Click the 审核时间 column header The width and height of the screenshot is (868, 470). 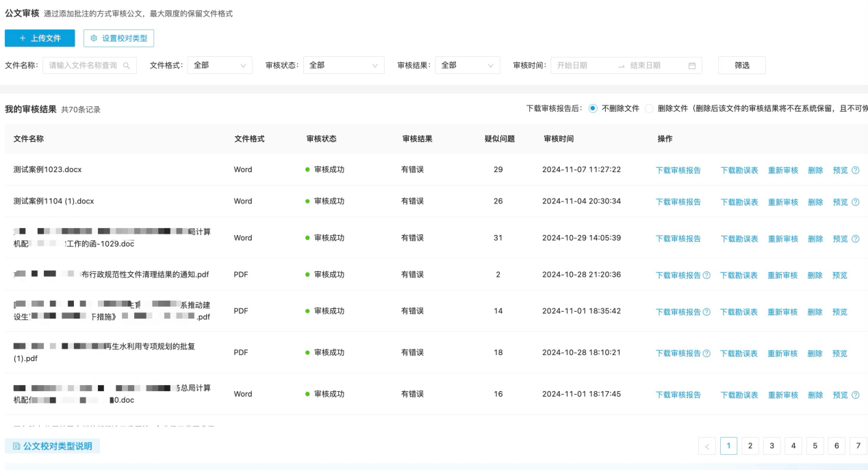[x=559, y=138]
